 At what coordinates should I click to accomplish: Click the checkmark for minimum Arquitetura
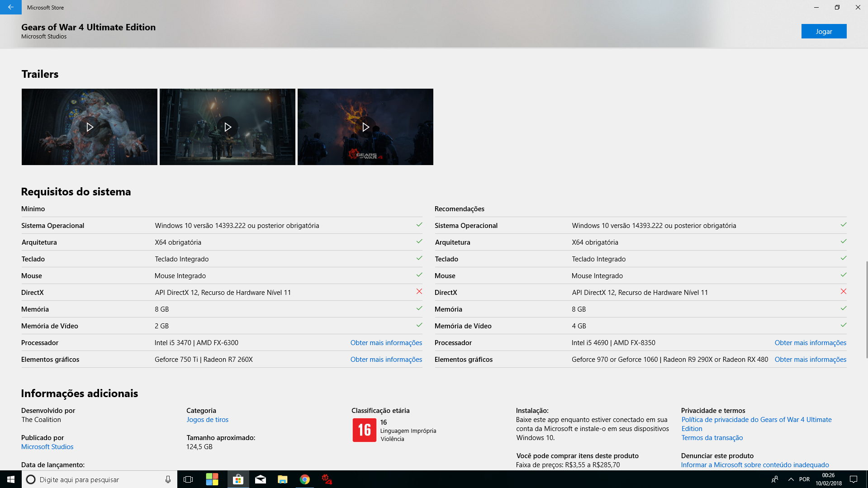[x=419, y=242]
